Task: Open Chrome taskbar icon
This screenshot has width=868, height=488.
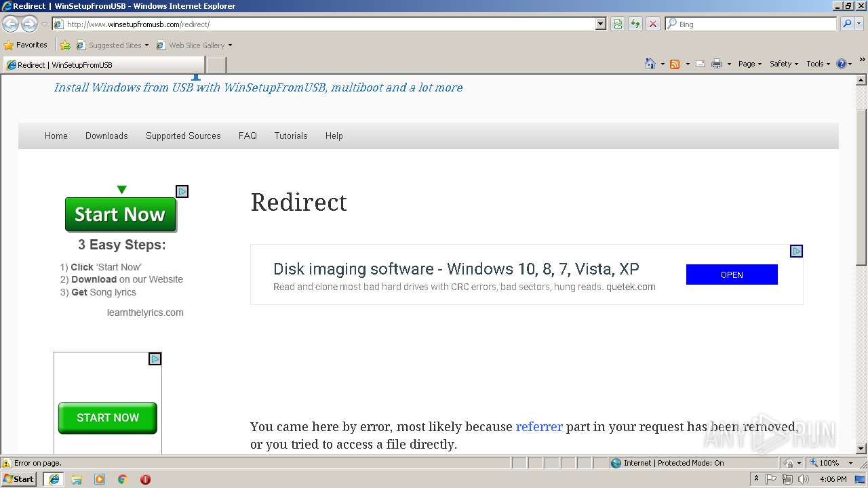Action: pos(123,479)
